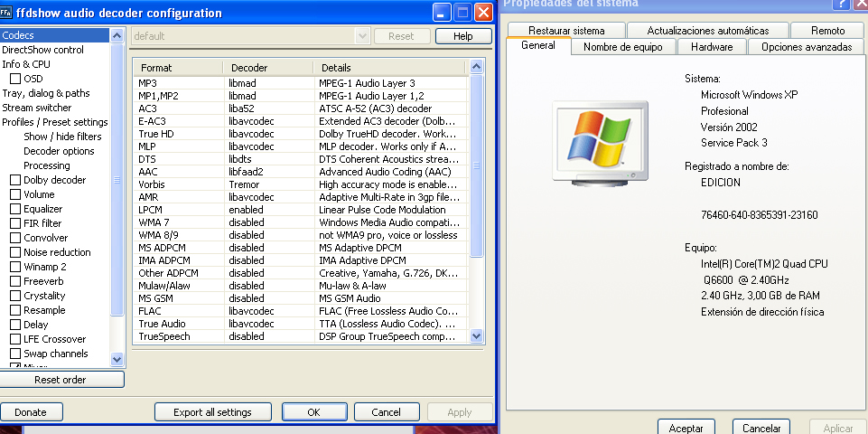
Task: Enable the Convolver checkbox
Action: 15,237
